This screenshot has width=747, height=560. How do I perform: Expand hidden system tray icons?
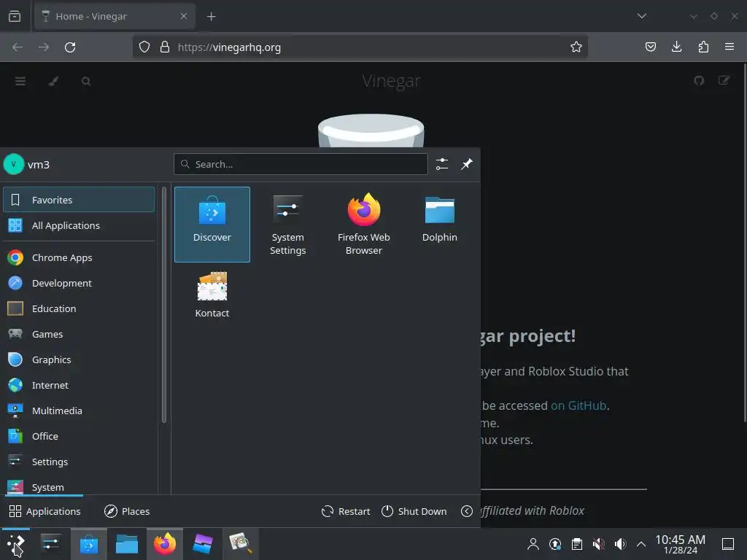[641, 544]
